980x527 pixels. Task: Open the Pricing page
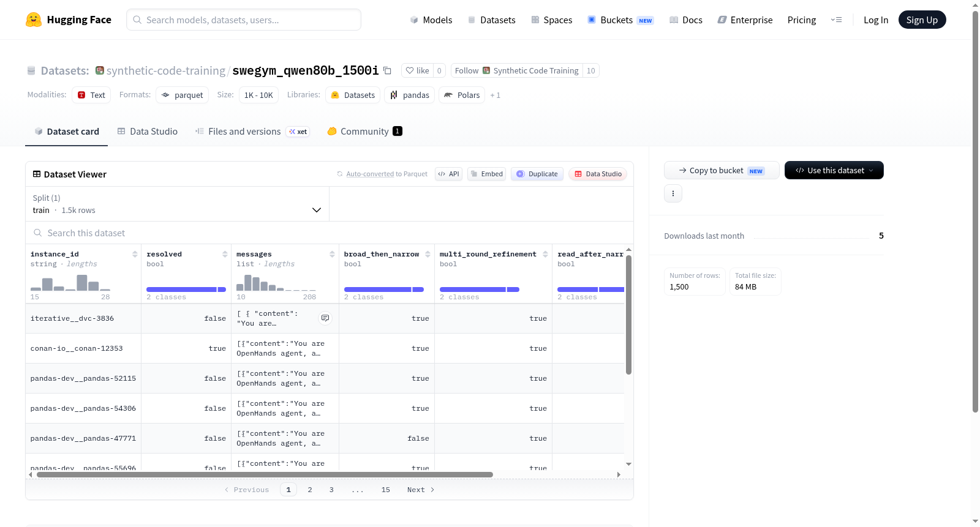point(802,20)
